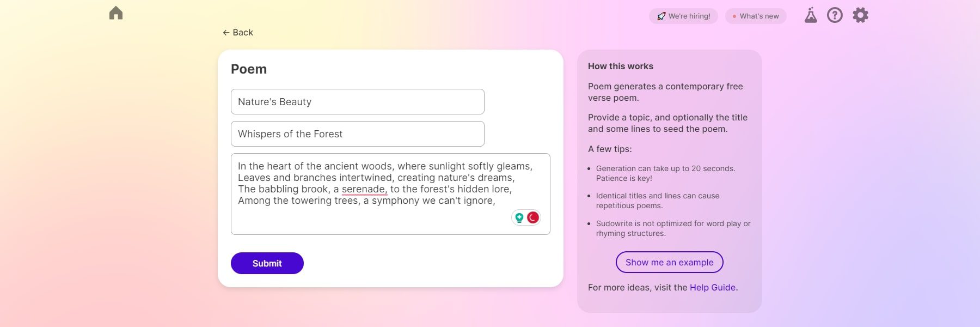Image resolution: width=980 pixels, height=327 pixels.
Task: Select the We're hiring announcement
Action: [684, 16]
